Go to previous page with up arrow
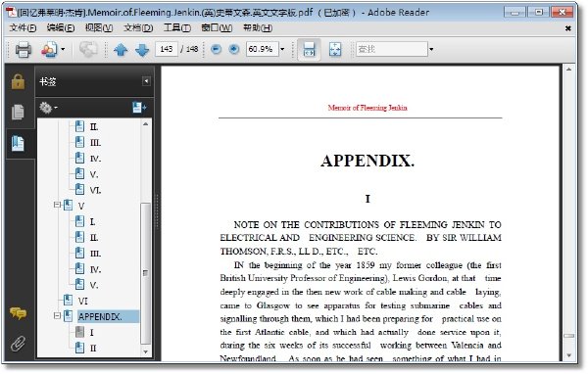 [121, 50]
